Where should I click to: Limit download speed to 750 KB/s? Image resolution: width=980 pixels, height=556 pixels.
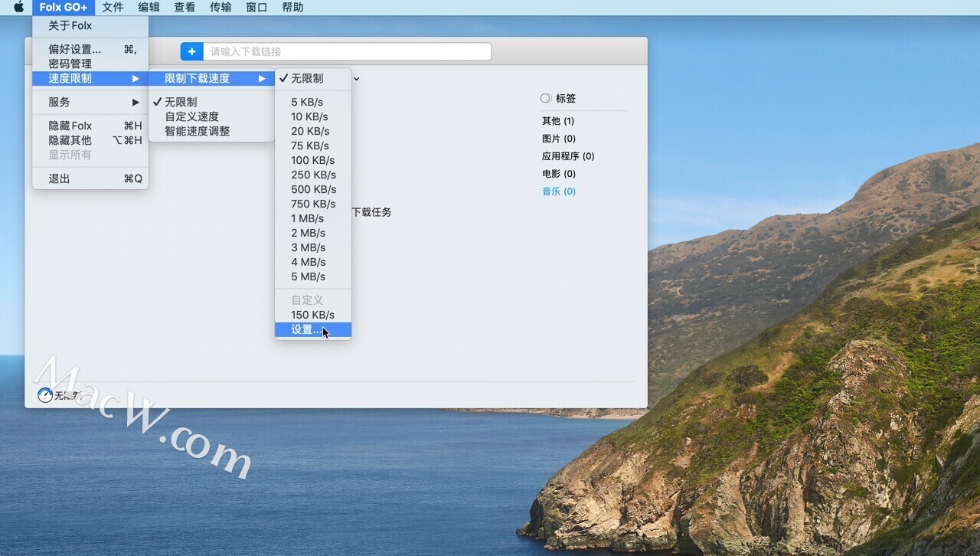tap(313, 204)
